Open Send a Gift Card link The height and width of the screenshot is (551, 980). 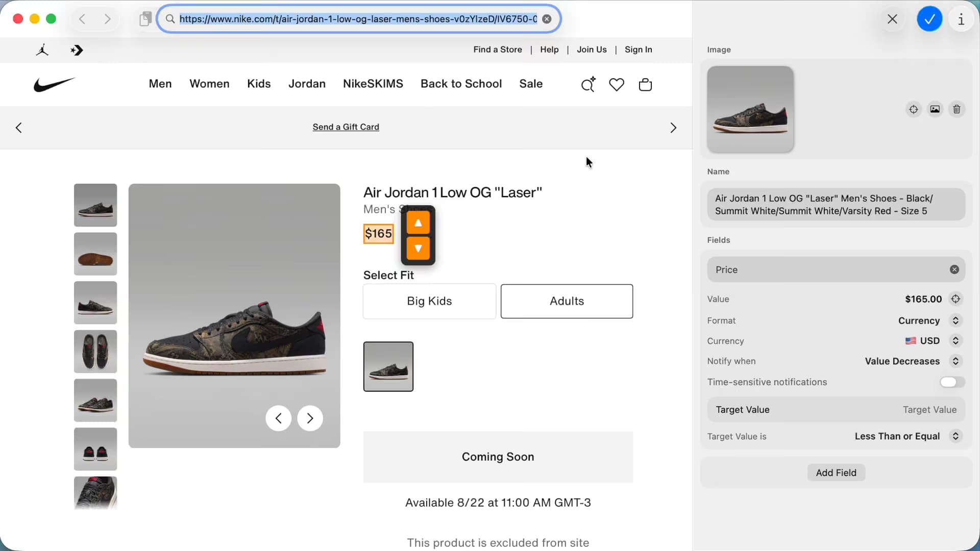346,127
